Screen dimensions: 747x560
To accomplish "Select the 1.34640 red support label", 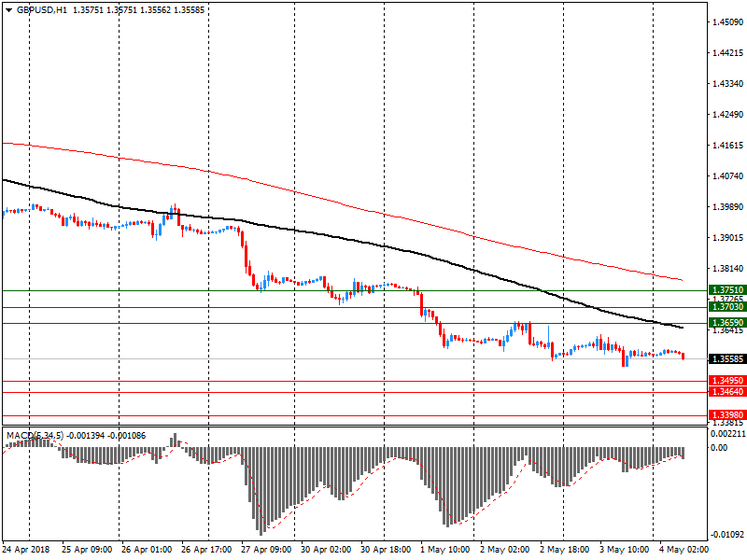I will (727, 392).
